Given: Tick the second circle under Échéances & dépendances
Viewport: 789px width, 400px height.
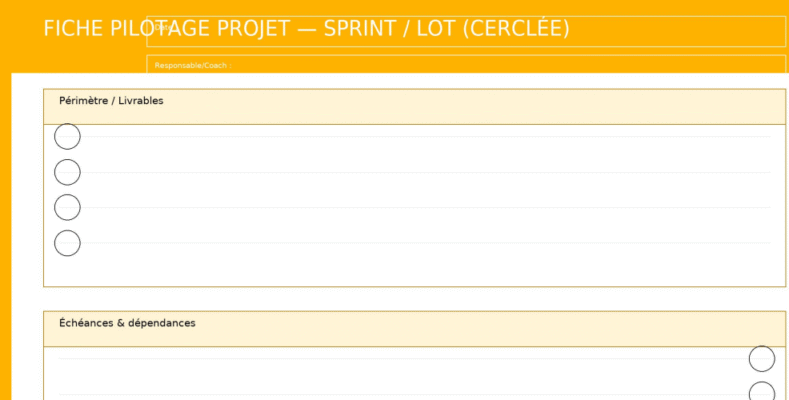Looking at the screenshot, I should (762, 393).
